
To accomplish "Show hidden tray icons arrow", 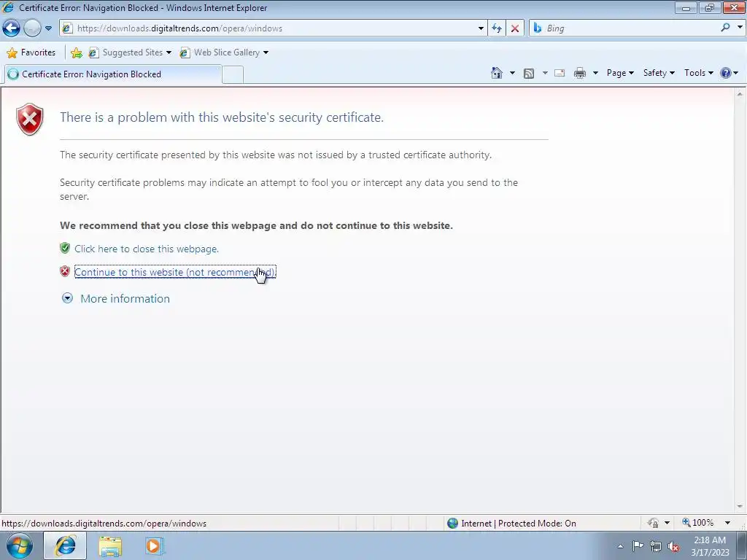I will 620,546.
